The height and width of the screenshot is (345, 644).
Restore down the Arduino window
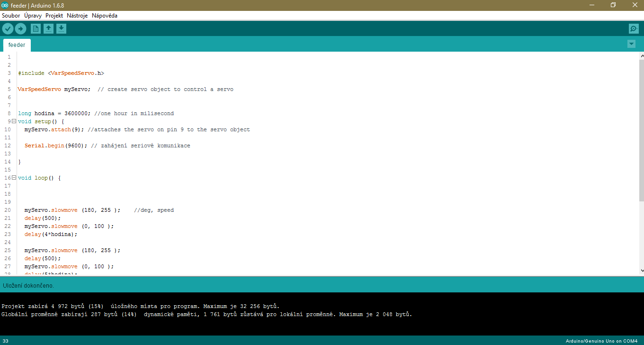[613, 5]
